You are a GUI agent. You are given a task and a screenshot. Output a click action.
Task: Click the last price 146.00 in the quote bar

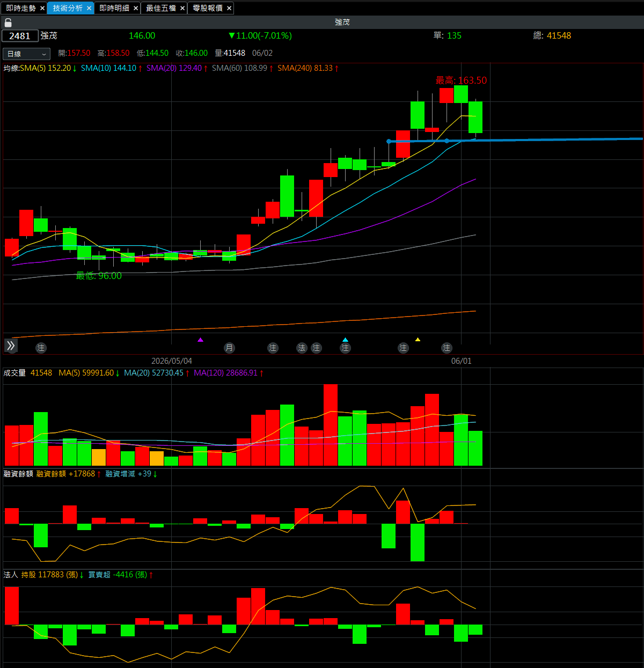142,35
